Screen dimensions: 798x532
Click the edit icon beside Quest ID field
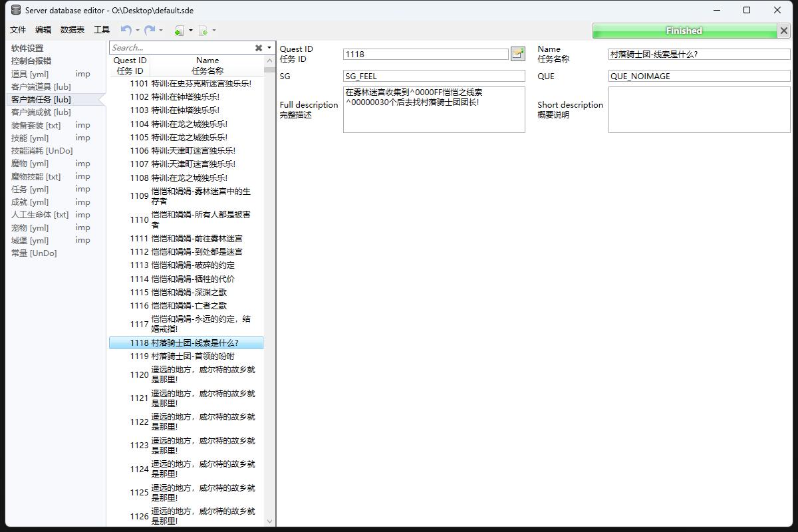(517, 55)
